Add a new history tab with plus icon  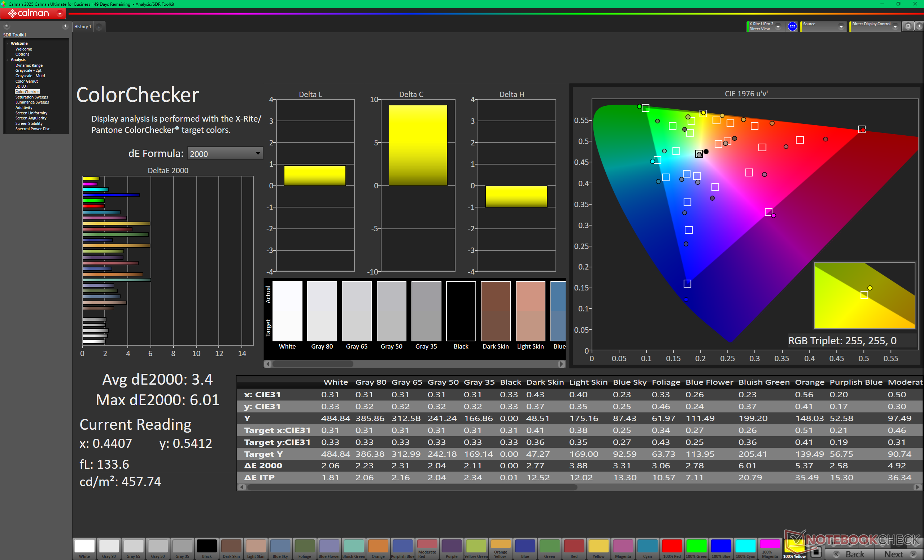99,27
